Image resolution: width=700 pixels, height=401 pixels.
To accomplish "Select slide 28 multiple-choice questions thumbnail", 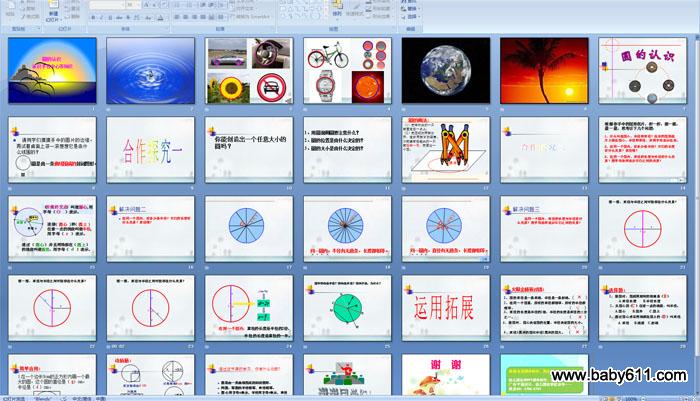I will tap(643, 308).
